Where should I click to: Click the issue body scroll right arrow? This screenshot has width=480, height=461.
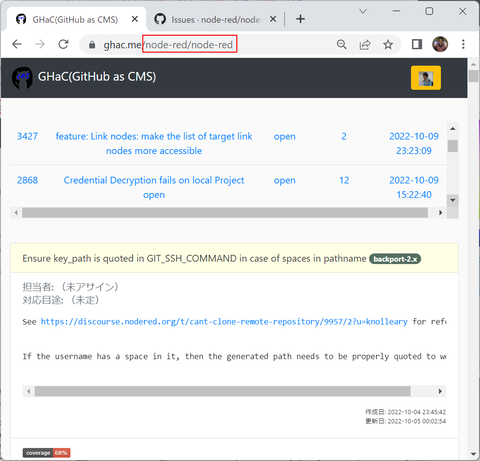(440, 391)
